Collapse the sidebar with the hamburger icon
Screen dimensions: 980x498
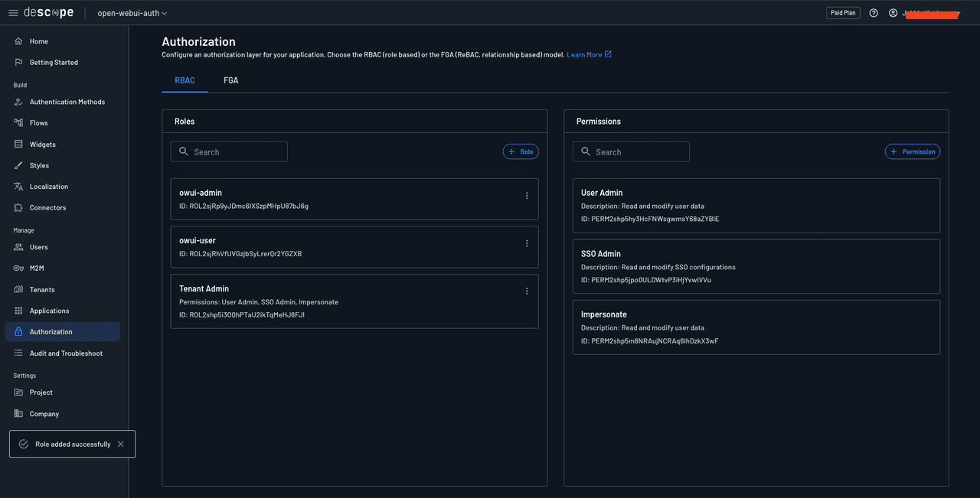click(13, 12)
